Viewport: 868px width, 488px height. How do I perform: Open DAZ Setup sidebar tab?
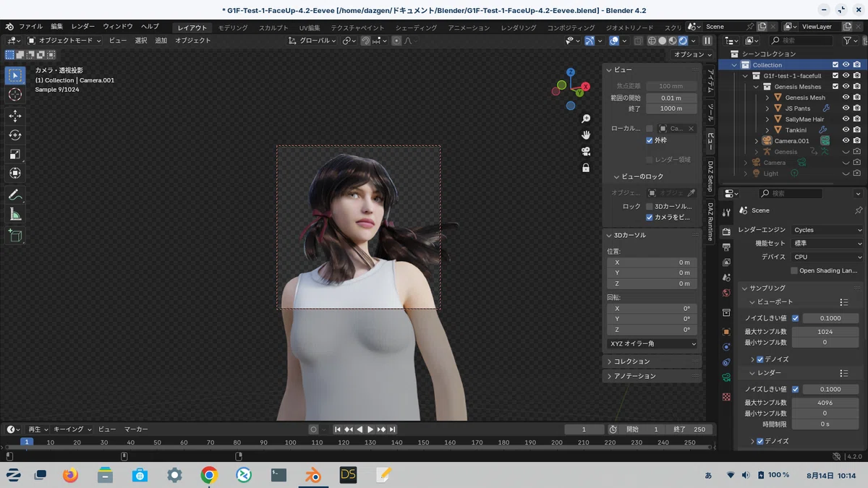click(x=710, y=178)
